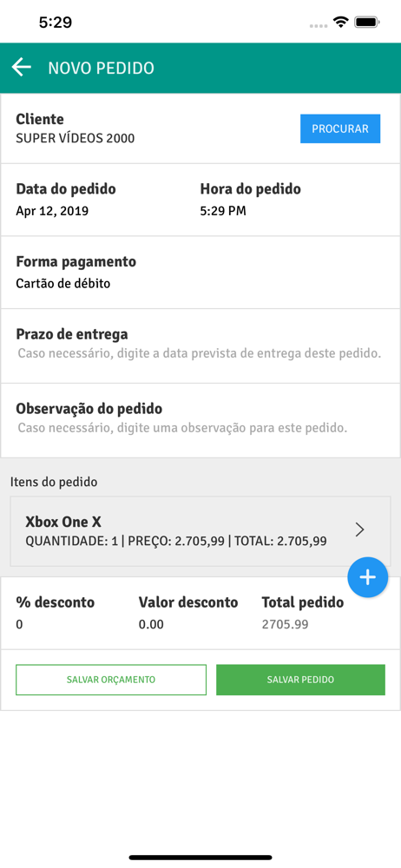This screenshot has height=868, width=401.
Task: Tap the battery status icon
Action: (366, 23)
